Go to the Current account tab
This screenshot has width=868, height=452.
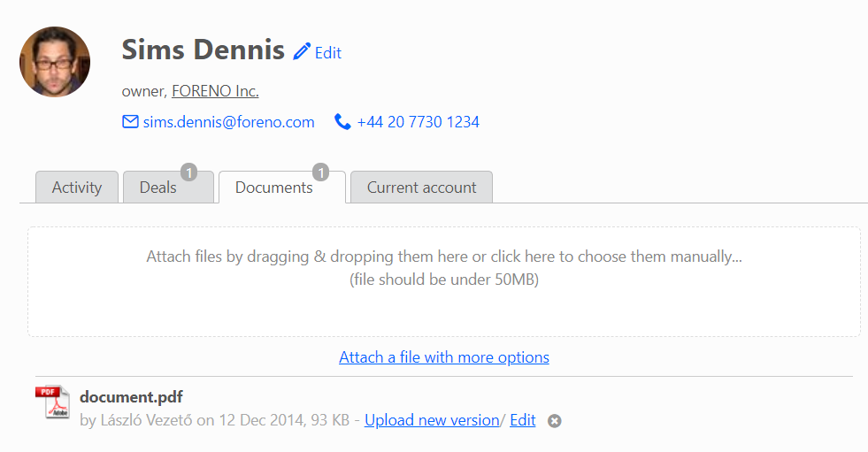pyautogui.click(x=421, y=187)
